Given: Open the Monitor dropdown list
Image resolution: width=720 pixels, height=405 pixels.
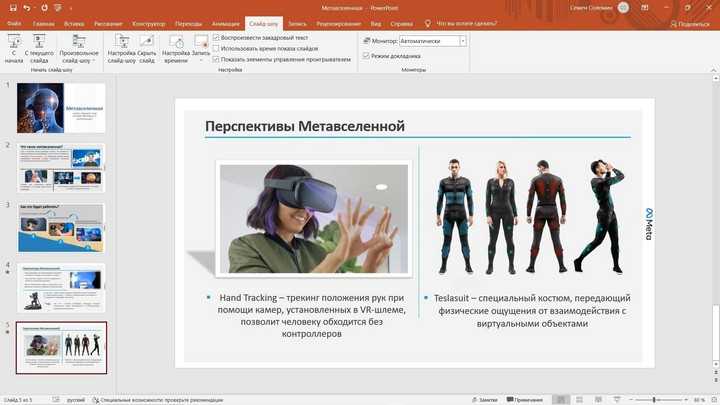Looking at the screenshot, I should (x=463, y=41).
